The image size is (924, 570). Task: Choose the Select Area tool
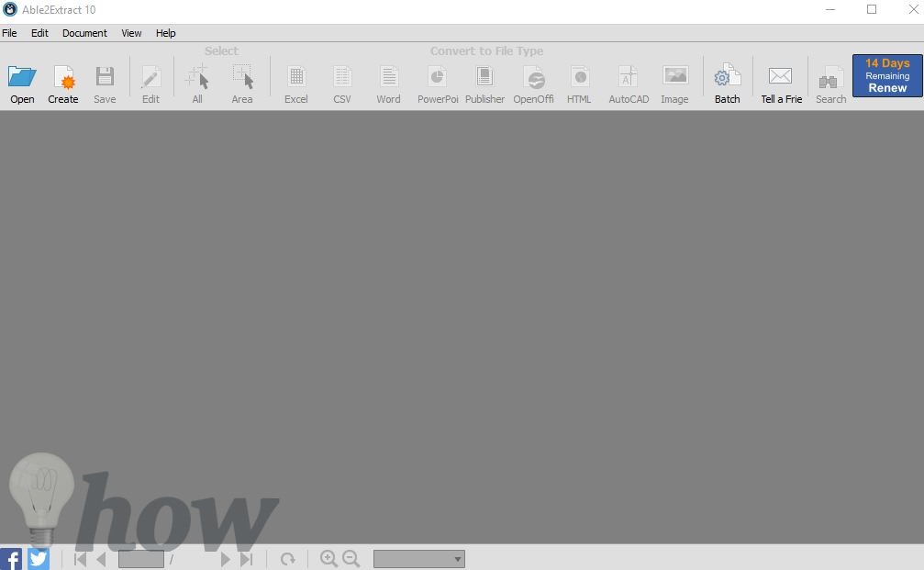[242, 76]
